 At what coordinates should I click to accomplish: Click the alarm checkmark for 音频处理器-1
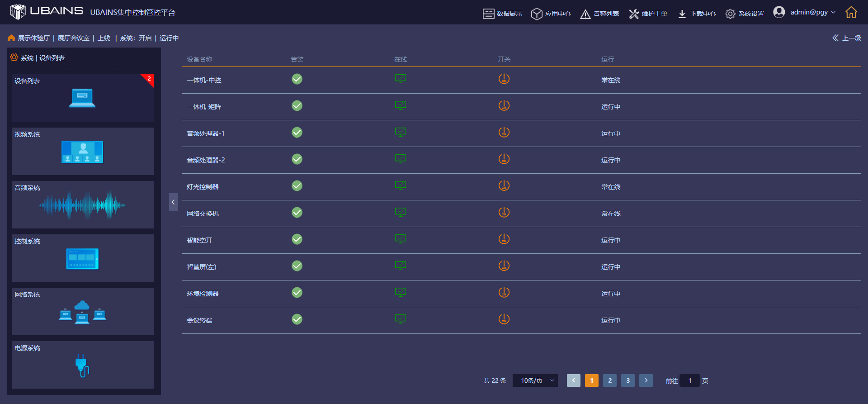297,133
